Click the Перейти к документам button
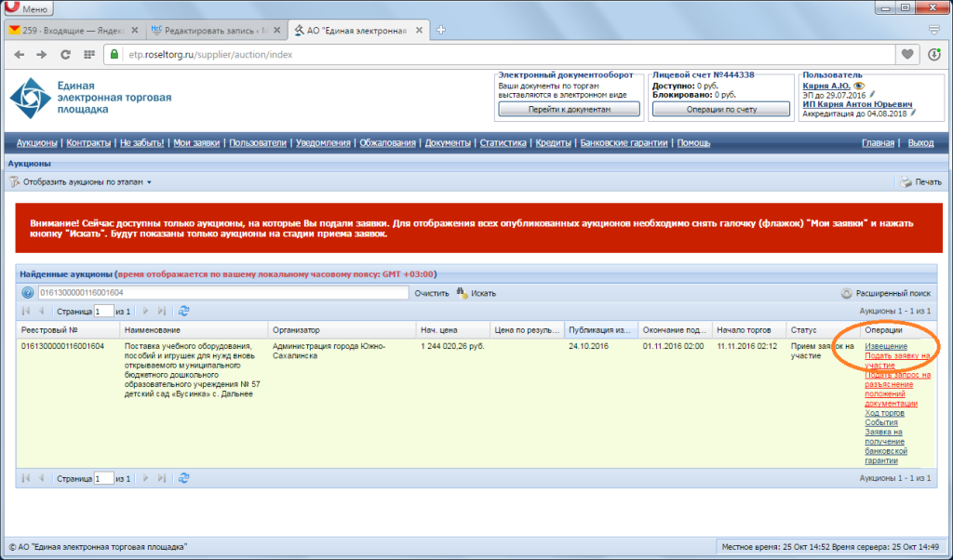The width and height of the screenshot is (953, 560). pyautogui.click(x=569, y=110)
